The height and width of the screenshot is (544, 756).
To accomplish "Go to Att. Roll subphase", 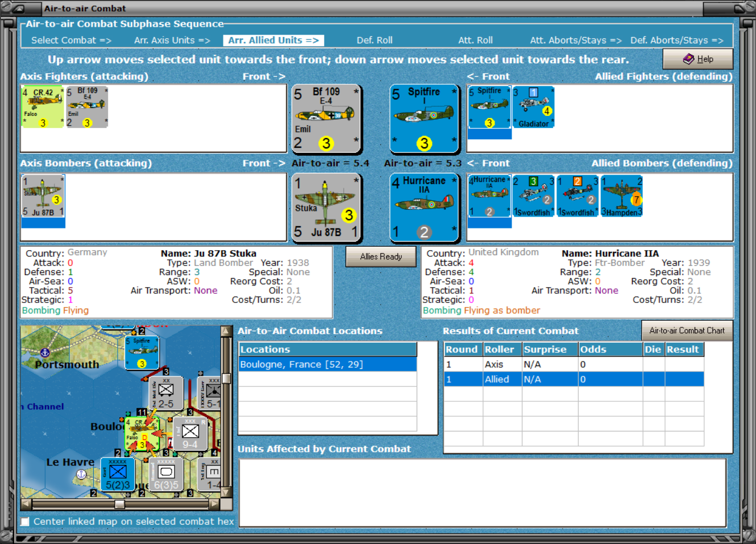I will click(x=476, y=40).
